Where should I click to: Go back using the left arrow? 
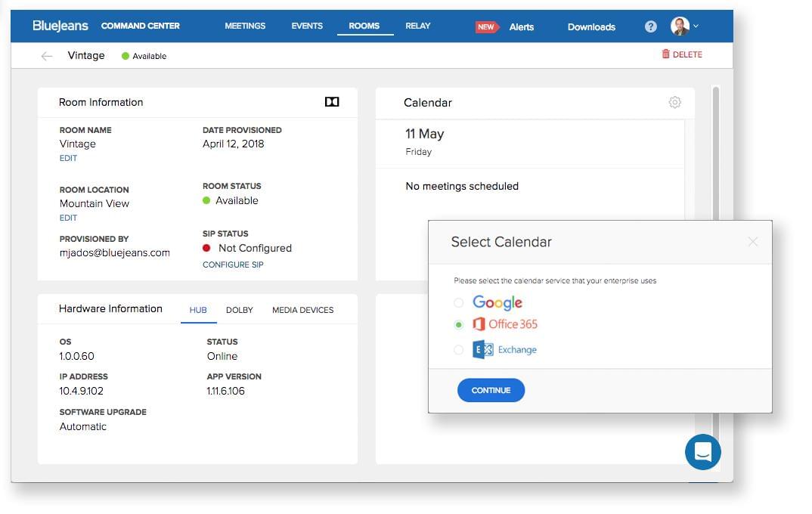tap(47, 56)
